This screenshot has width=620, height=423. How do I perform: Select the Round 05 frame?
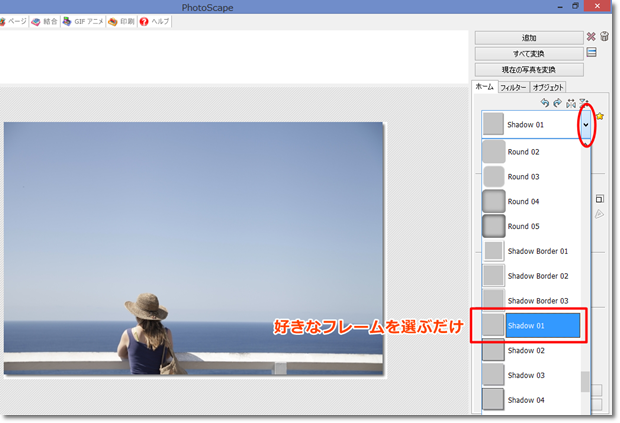(x=531, y=227)
